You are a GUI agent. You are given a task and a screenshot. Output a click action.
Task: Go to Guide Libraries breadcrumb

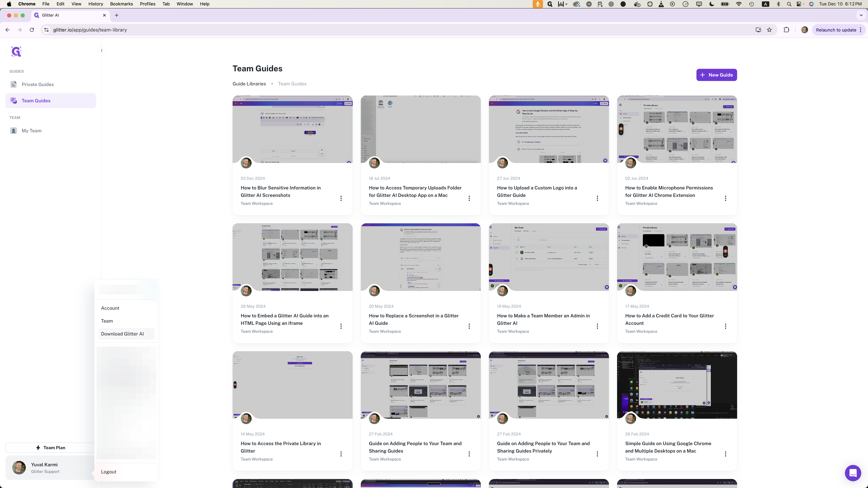[249, 84]
